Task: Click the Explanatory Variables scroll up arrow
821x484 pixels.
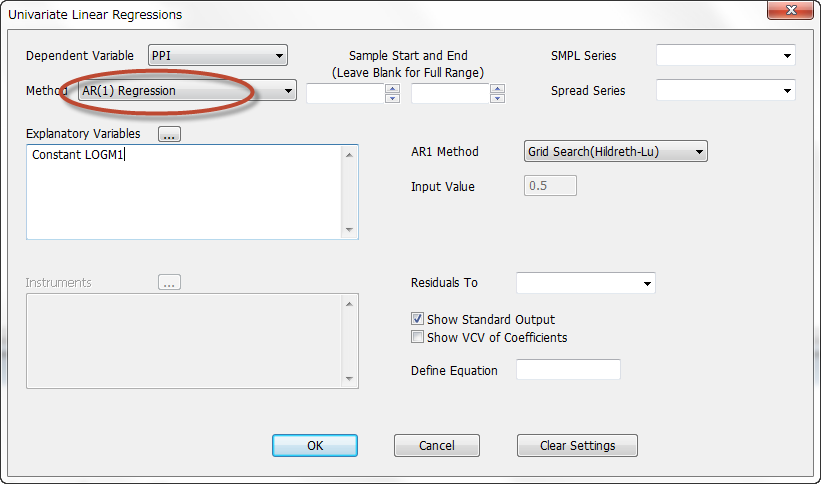Action: pyautogui.click(x=349, y=155)
